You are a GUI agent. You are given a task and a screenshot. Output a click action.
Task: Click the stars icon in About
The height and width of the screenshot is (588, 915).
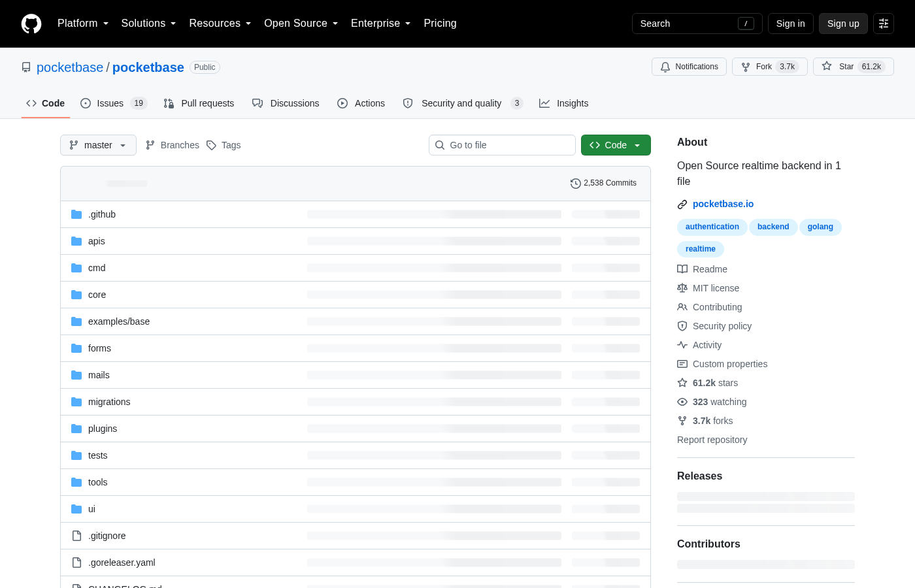pos(682,383)
